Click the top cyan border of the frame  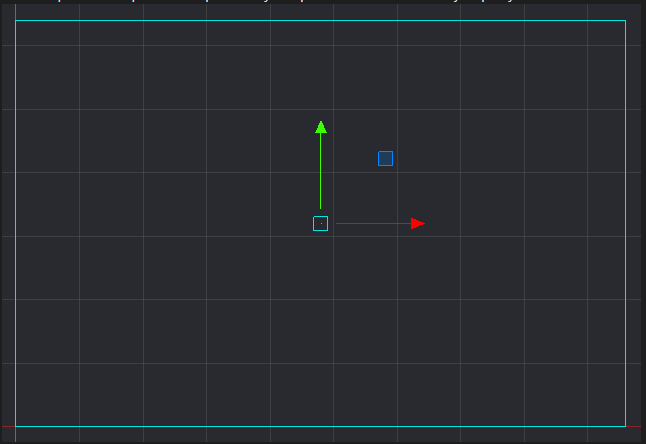[320, 20]
